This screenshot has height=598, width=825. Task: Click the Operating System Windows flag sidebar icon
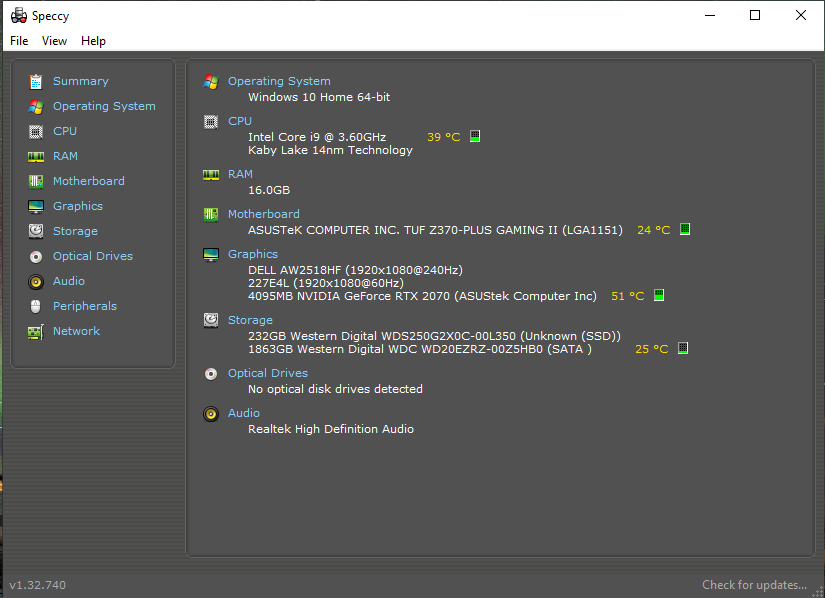coord(36,107)
